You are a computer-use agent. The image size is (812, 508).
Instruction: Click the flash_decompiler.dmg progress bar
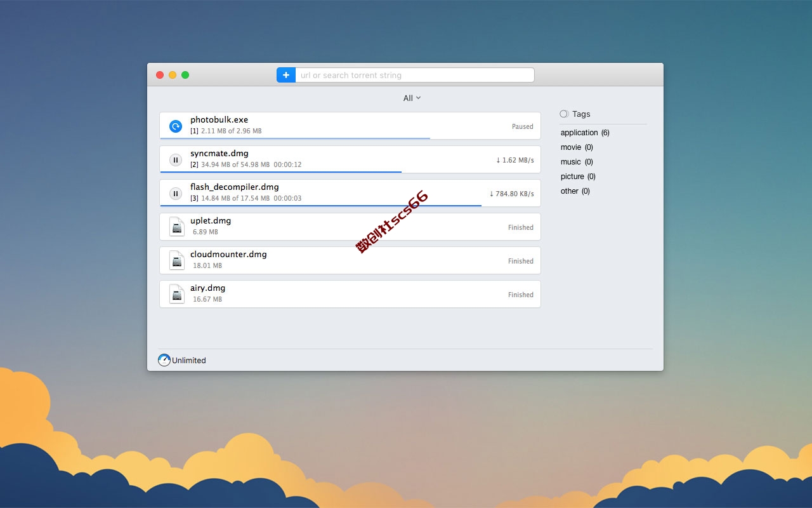click(321, 205)
